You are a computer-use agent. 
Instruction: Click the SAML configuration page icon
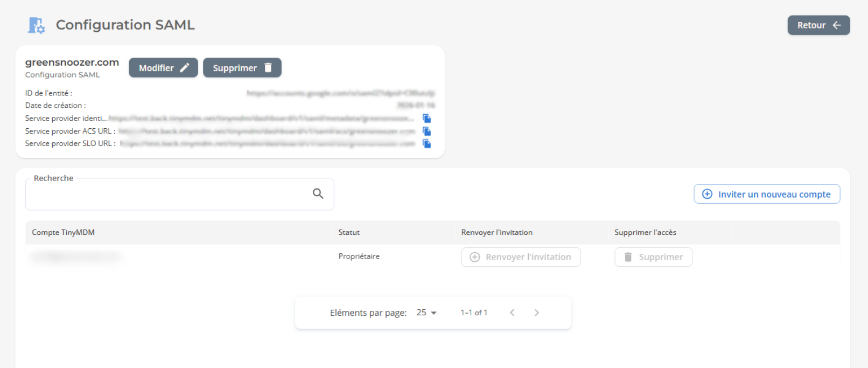[x=36, y=25]
